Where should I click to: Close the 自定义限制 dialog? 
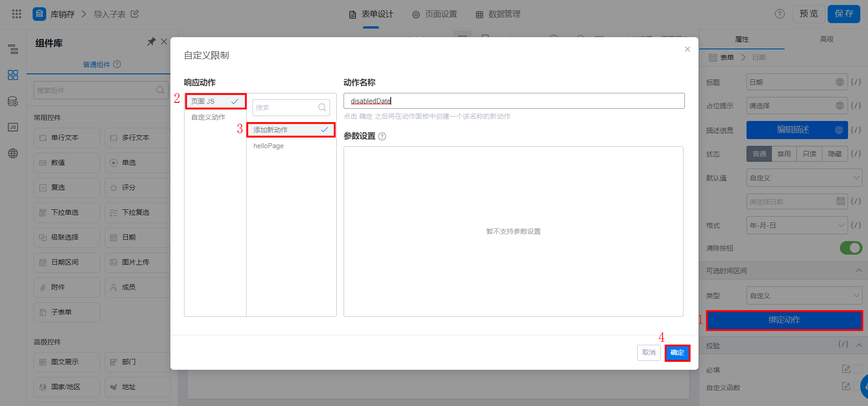point(688,49)
